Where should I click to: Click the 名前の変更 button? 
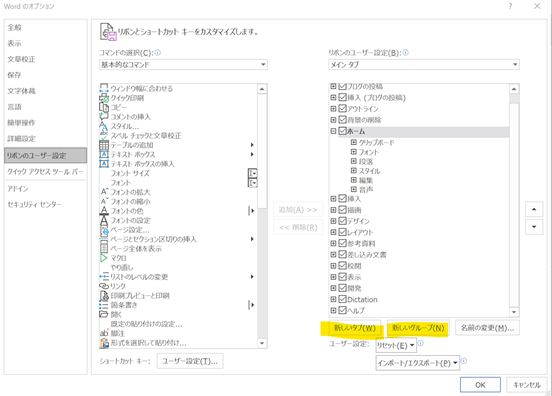487,328
